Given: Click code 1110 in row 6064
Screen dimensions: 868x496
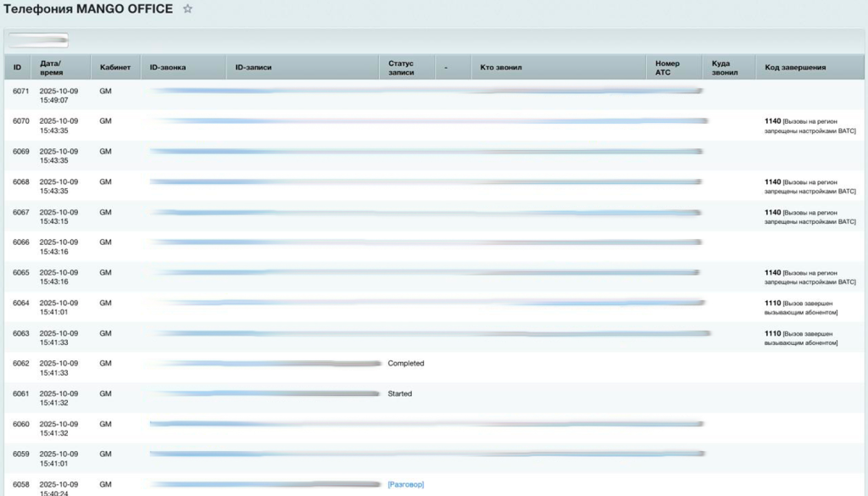Looking at the screenshot, I should [772, 303].
